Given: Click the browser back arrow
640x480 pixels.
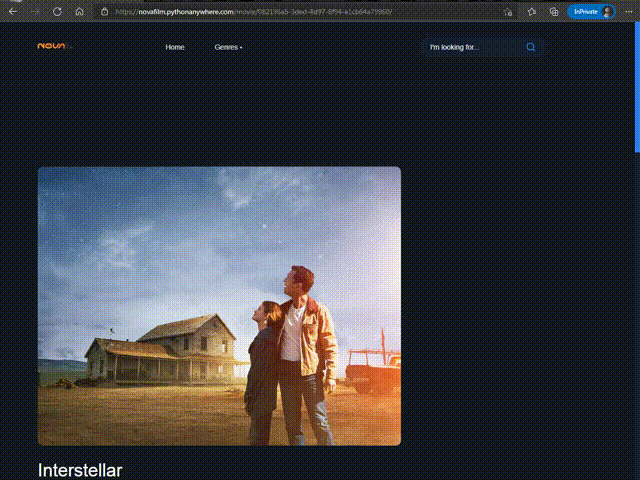Looking at the screenshot, I should click(13, 12).
